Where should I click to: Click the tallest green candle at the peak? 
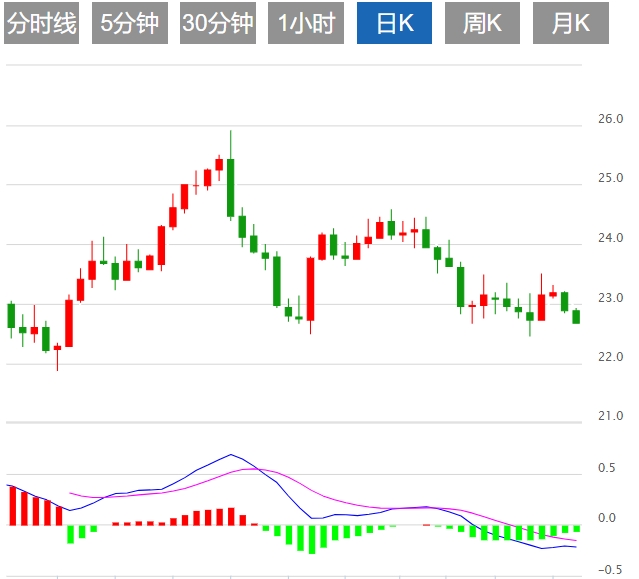tap(231, 188)
